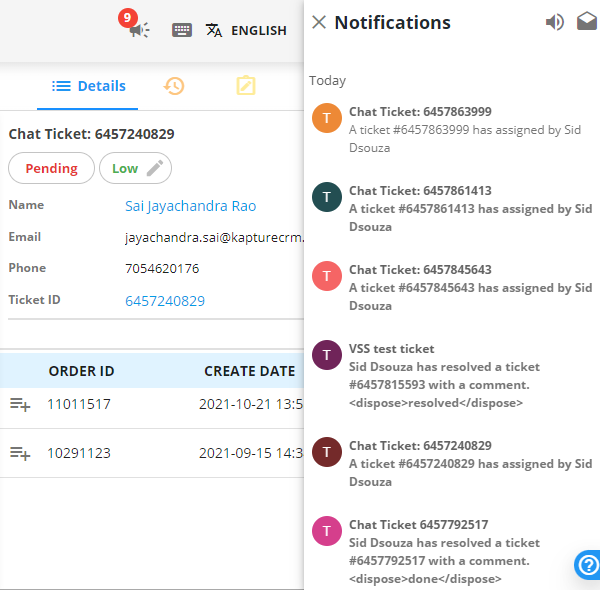Open the ENGLISH language selector
Screen dimensions: 600x590
(246, 30)
